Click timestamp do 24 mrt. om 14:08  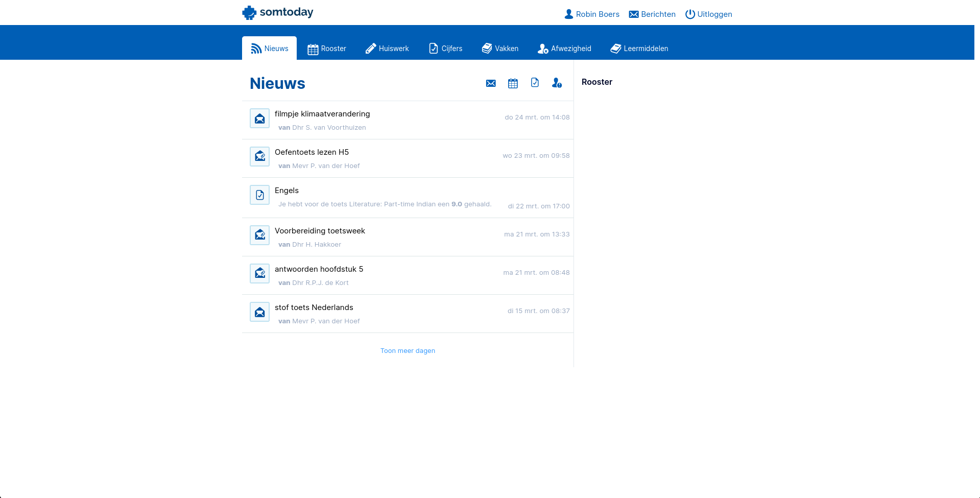click(x=537, y=117)
